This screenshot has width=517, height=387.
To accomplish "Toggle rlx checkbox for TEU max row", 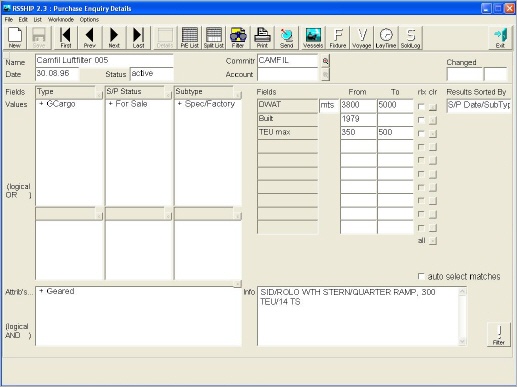I will click(421, 133).
